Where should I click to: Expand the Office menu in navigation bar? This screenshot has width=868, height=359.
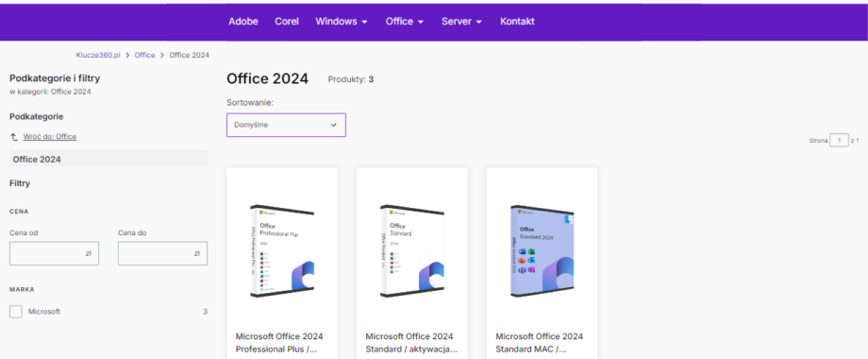[x=405, y=22]
